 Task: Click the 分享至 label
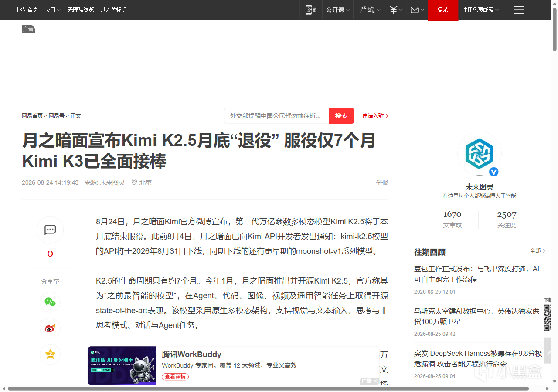click(x=50, y=282)
